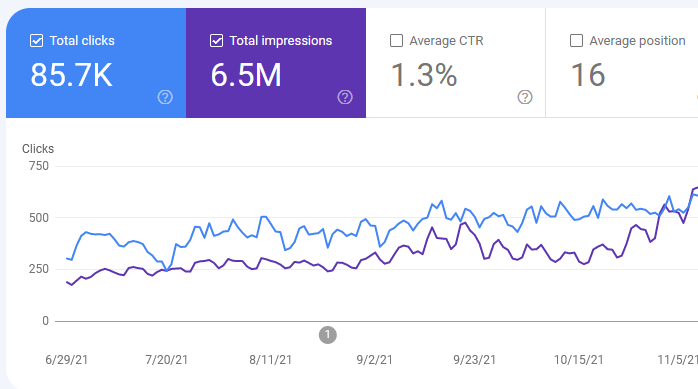Select the average position value 16
The height and width of the screenshot is (389, 698).
coord(588,75)
